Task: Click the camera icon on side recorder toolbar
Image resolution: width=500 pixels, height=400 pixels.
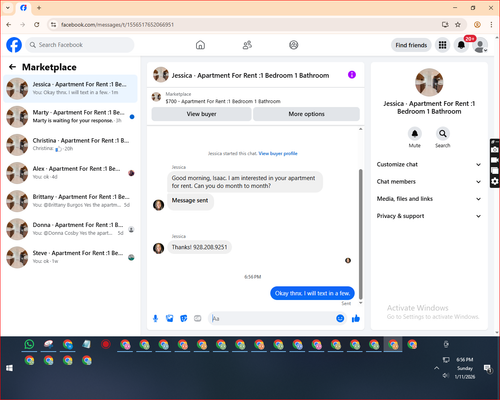Action: coord(495,150)
